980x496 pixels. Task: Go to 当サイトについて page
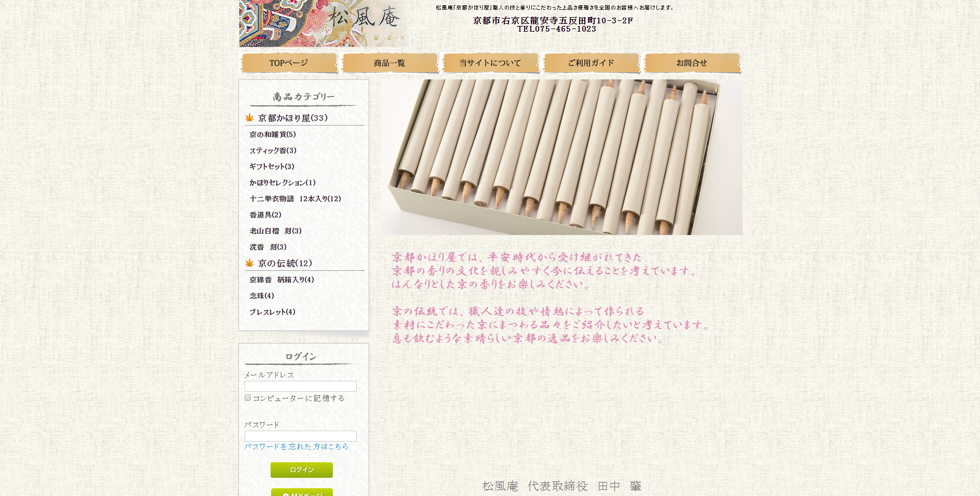490,63
